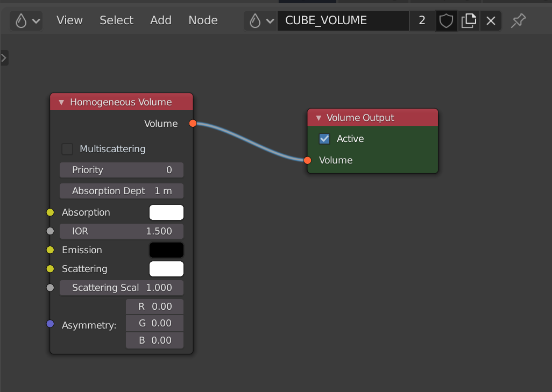Open the Add menu
Viewport: 552px width, 392px height.
[160, 20]
